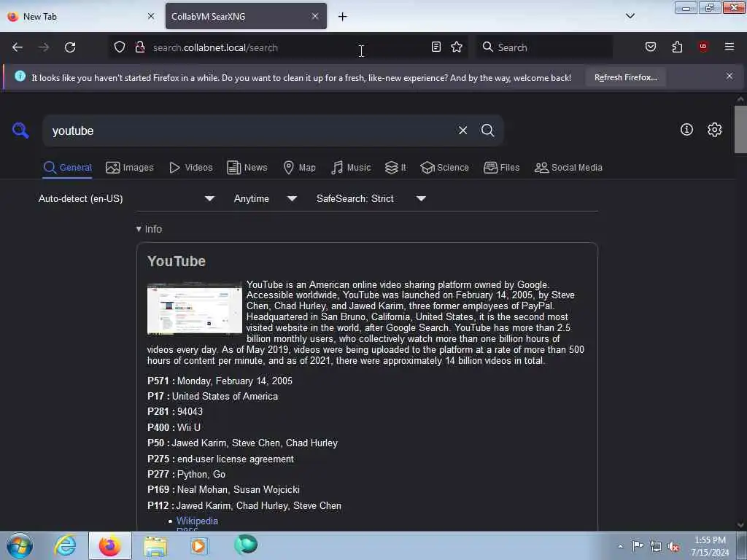Open the tracking protection shield icon
Image resolution: width=747 pixels, height=560 pixels.
pyautogui.click(x=120, y=47)
